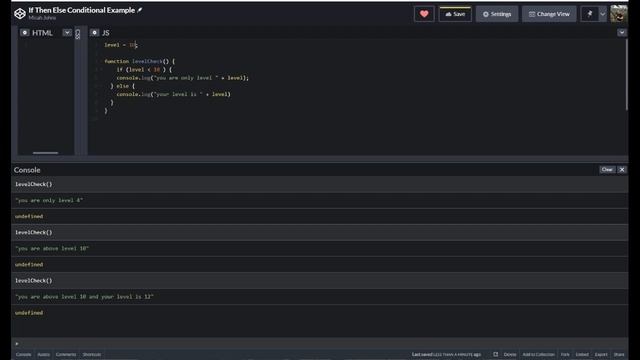
Task: Click Export in the footer
Action: 601,354
